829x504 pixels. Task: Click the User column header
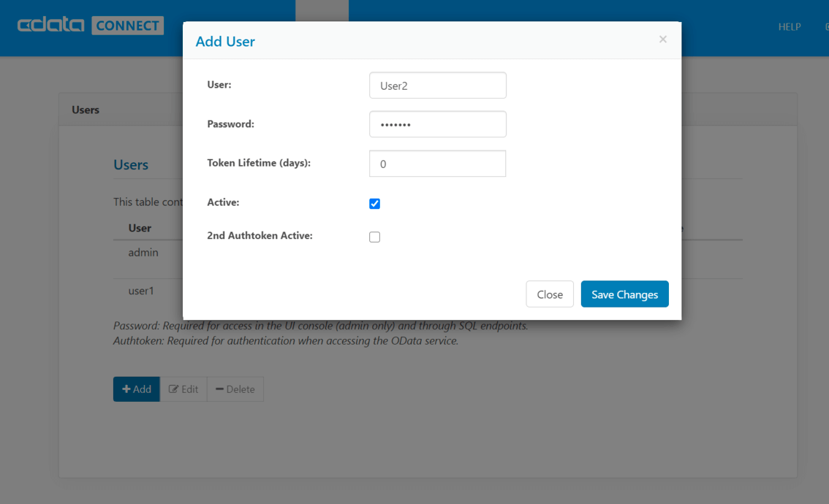pos(140,228)
